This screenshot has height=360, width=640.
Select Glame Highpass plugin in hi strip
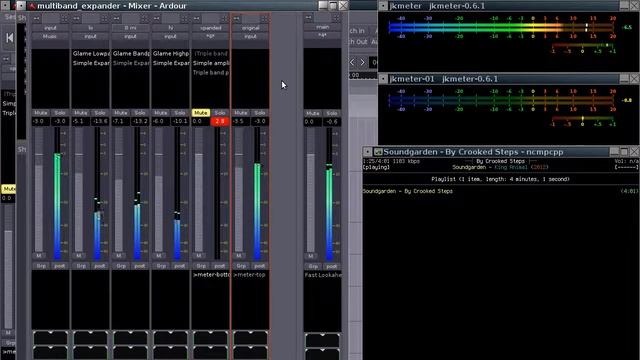point(171,53)
